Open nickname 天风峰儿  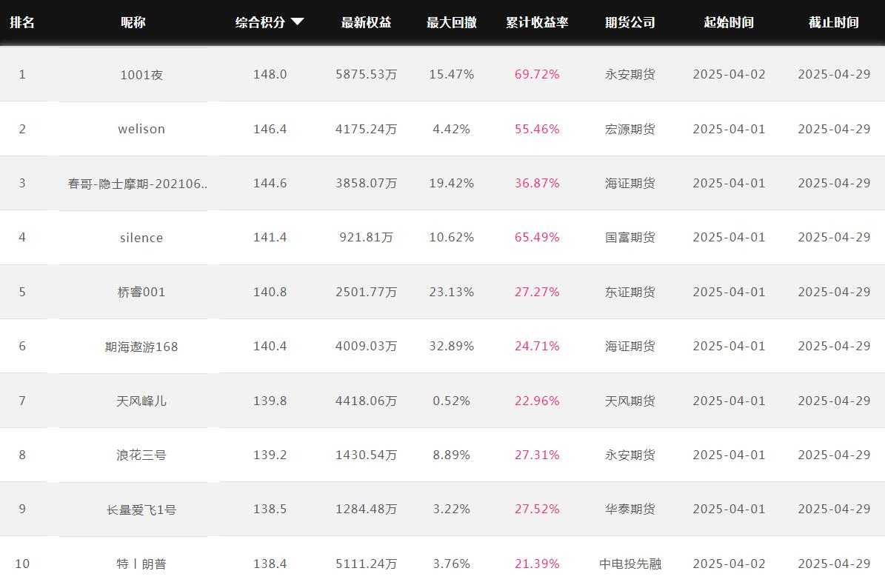[x=141, y=401]
